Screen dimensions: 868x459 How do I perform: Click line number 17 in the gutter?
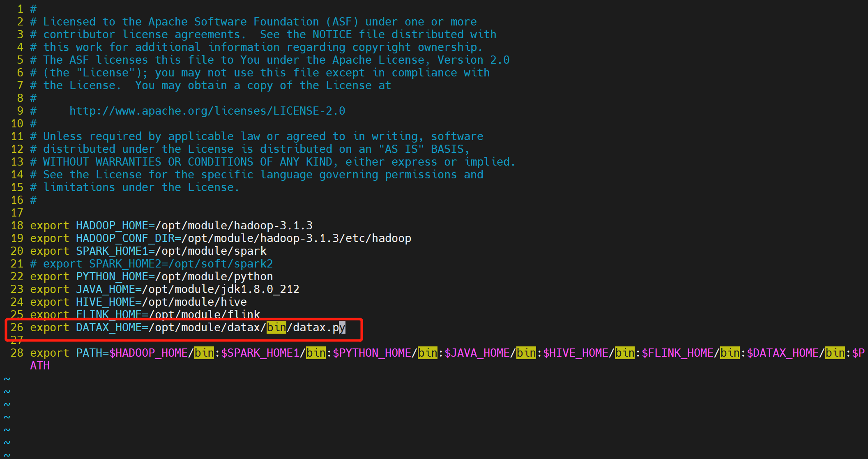(x=17, y=213)
